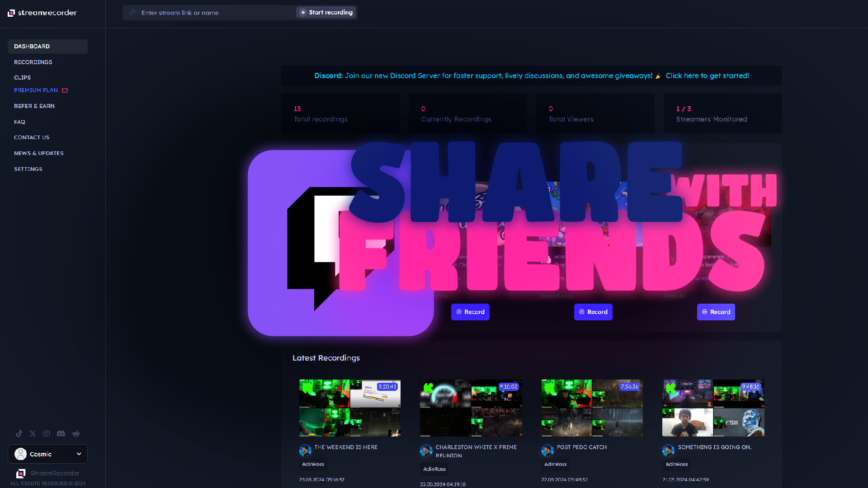Open the X (Twitter) social icon
Image resolution: width=868 pixels, height=488 pixels.
coord(33,433)
